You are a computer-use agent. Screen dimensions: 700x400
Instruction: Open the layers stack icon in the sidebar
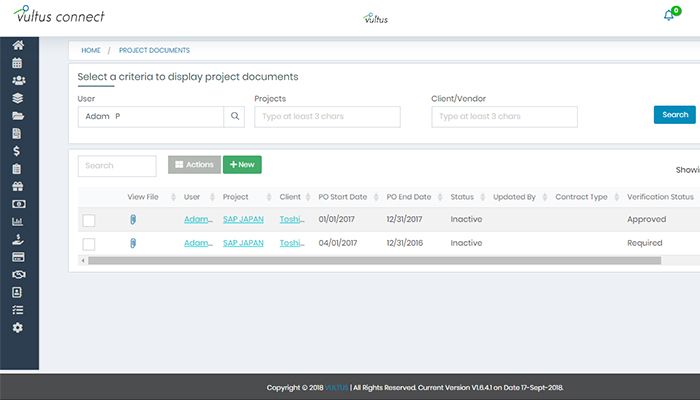(x=17, y=98)
